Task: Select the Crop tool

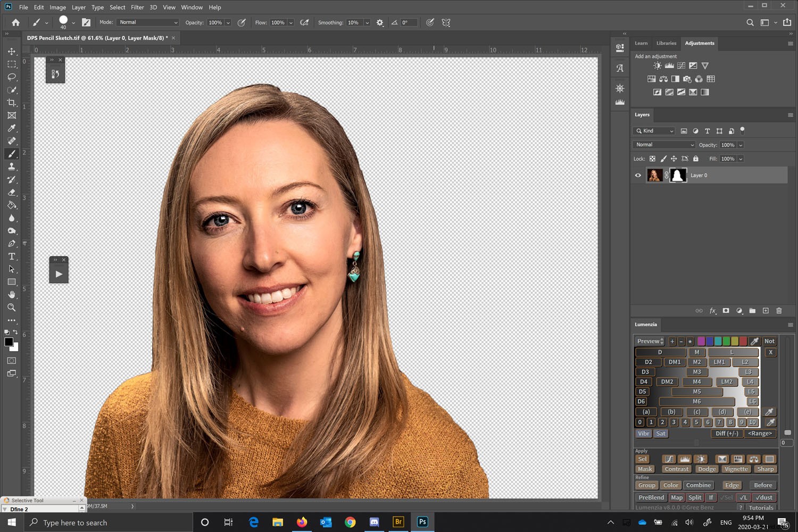Action: 12,102
